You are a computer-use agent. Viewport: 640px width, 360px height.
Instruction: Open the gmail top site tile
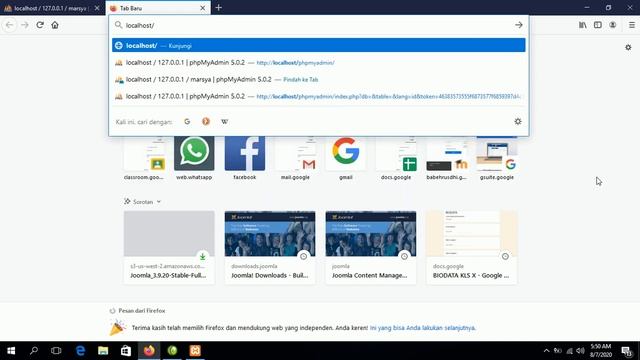coord(345,158)
